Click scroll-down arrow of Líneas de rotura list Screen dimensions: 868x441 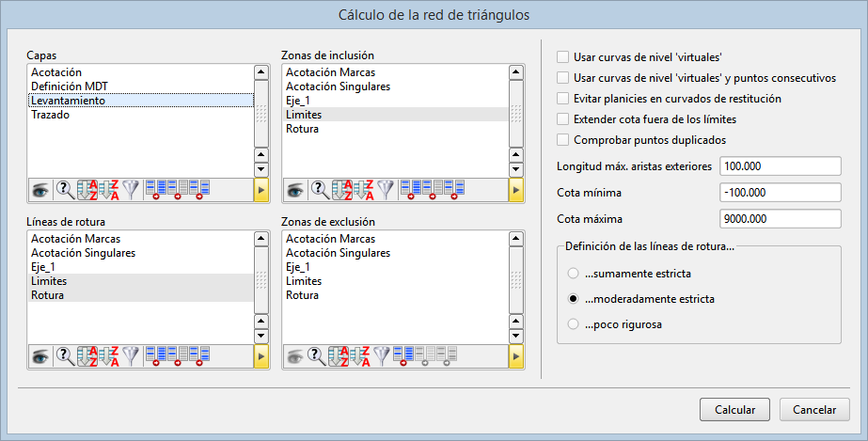tap(261, 336)
